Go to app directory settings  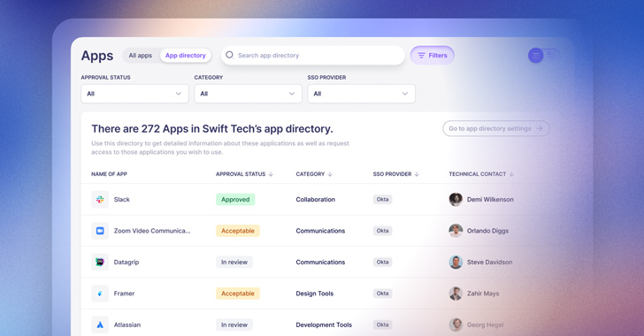(x=496, y=128)
